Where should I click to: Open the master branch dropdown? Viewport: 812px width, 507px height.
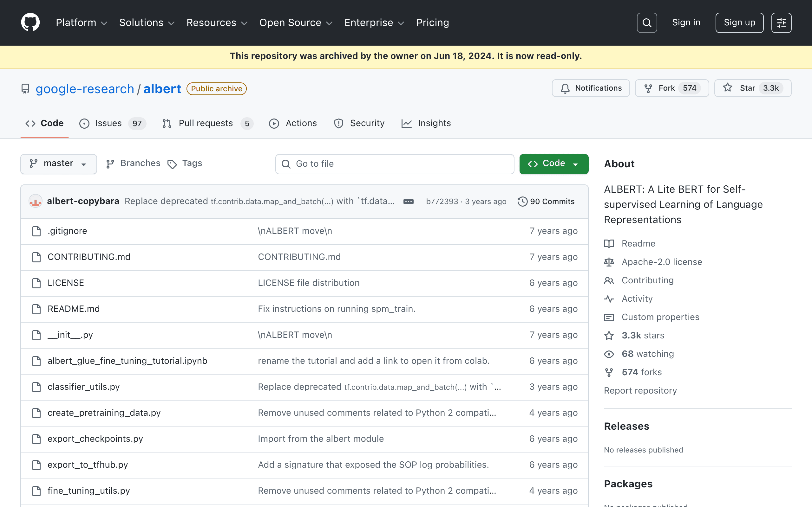coord(59,164)
